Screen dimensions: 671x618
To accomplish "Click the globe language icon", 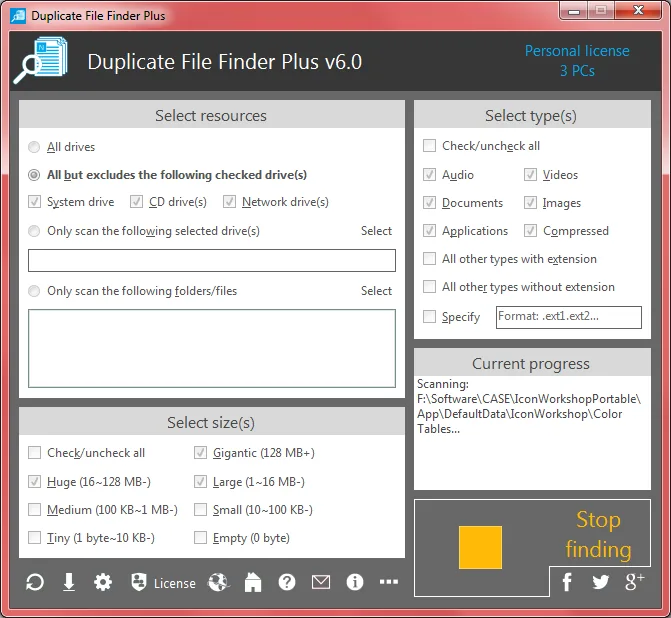I will click(218, 582).
